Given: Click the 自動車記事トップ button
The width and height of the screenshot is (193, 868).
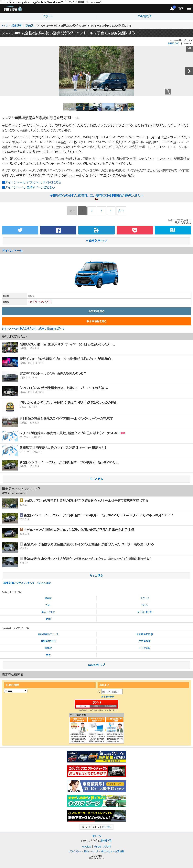Looking at the screenshot, I should tap(97, 241).
